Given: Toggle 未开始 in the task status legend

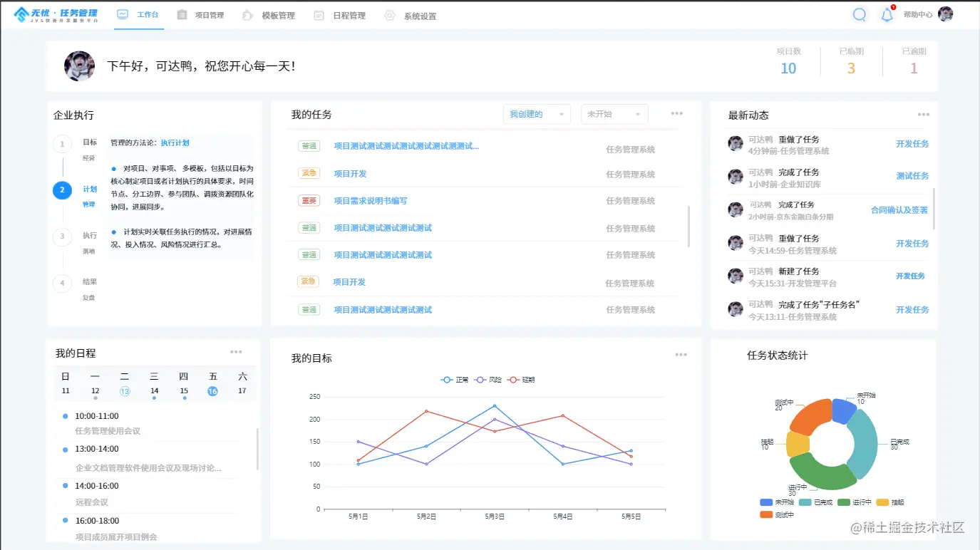Looking at the screenshot, I should (x=778, y=502).
